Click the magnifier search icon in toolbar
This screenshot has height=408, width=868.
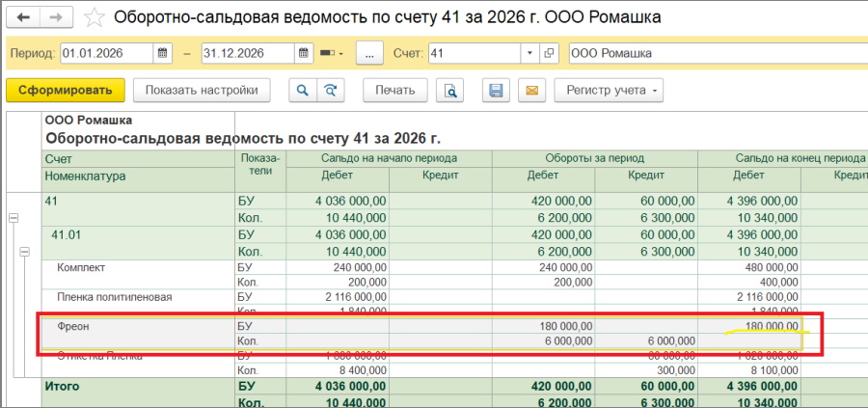(x=302, y=91)
